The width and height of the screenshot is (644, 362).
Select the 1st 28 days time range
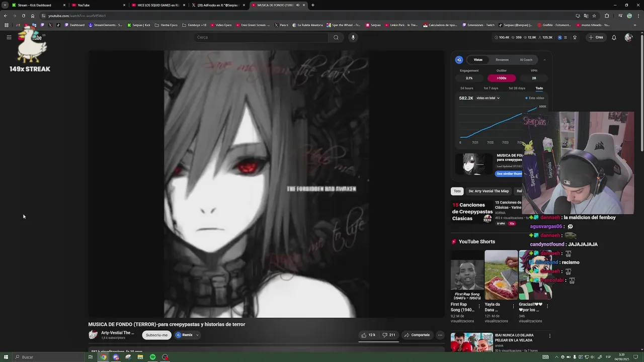[517, 88]
